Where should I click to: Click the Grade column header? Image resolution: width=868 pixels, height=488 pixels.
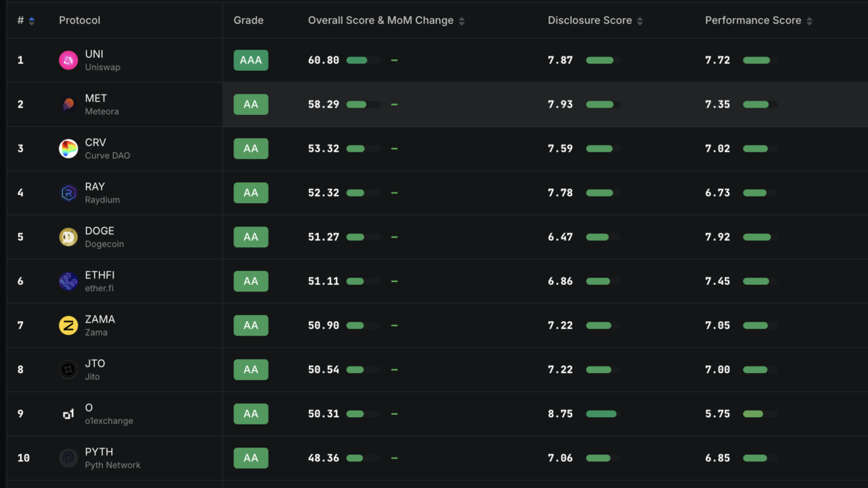[249, 20]
